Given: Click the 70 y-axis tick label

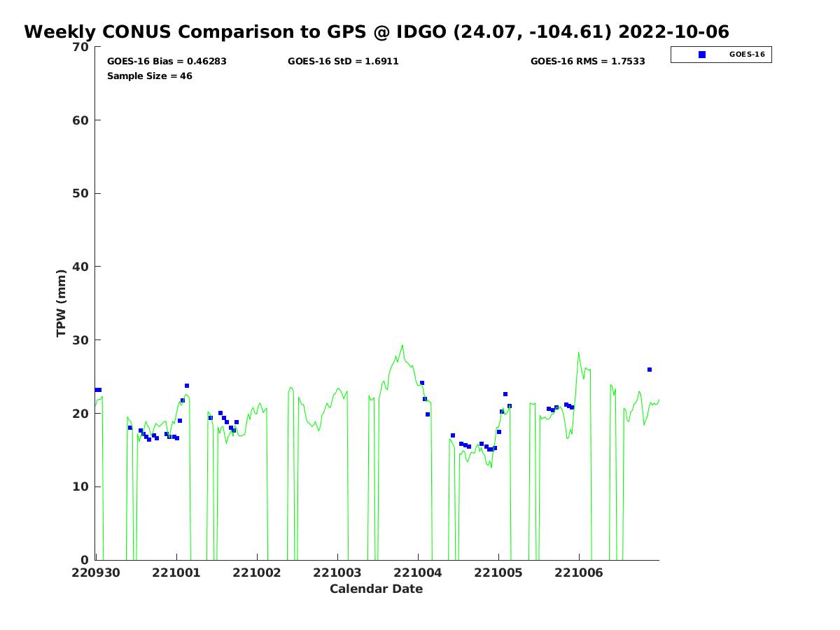Looking at the screenshot, I should [81, 47].
